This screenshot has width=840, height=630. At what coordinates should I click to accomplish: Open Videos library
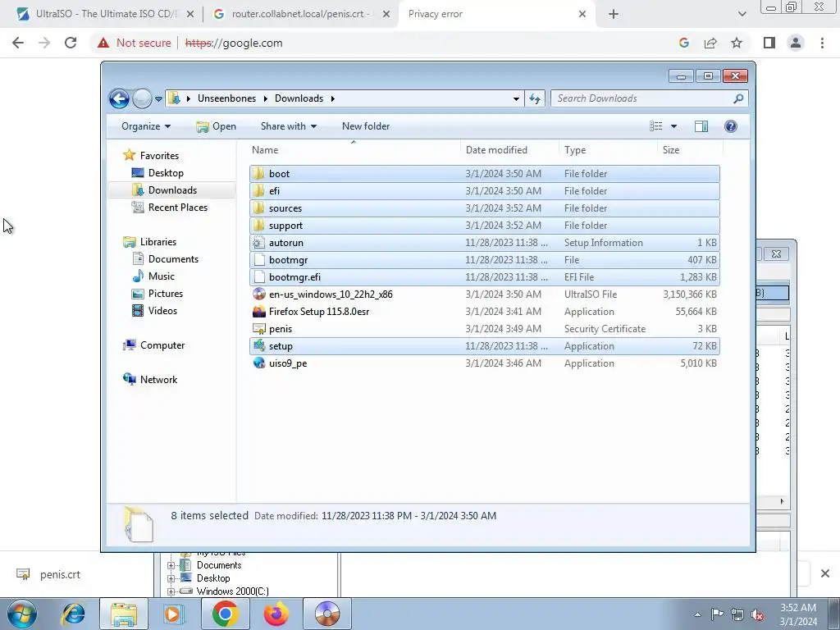click(x=162, y=311)
